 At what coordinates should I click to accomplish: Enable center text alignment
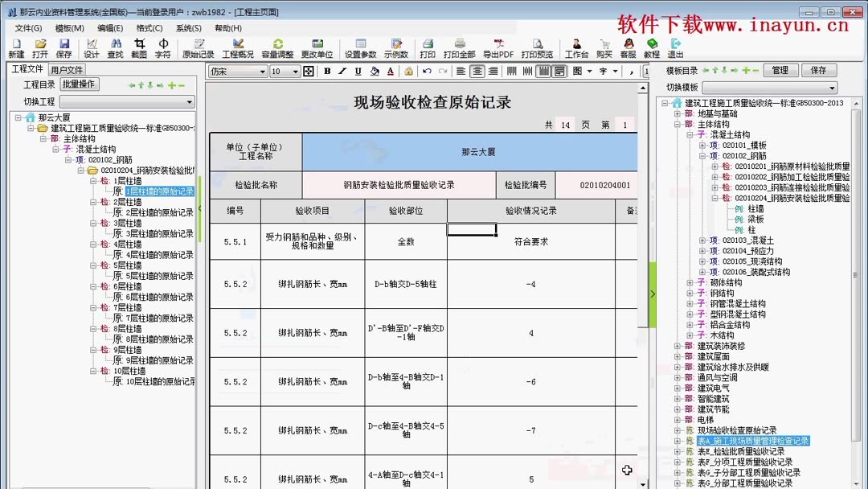click(x=476, y=71)
